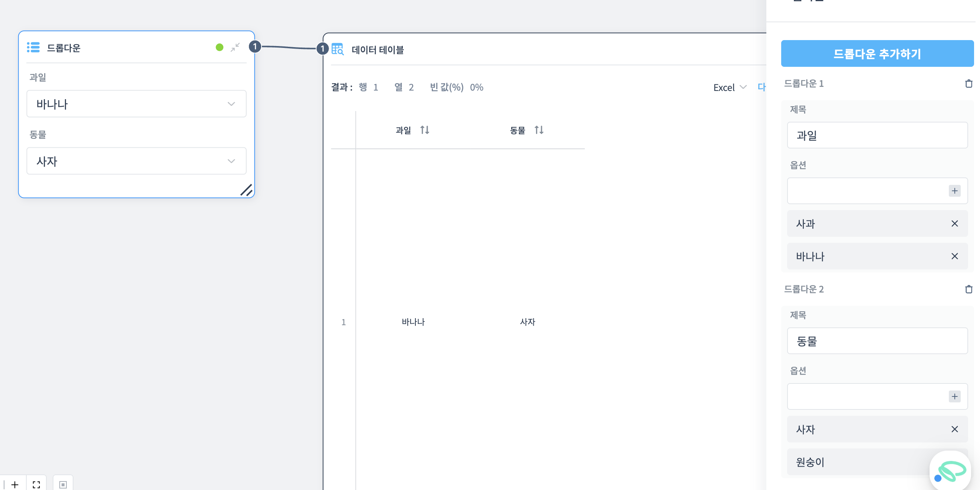Click the 과일 title input field
Viewport: 980px width, 490px height.
(877, 135)
